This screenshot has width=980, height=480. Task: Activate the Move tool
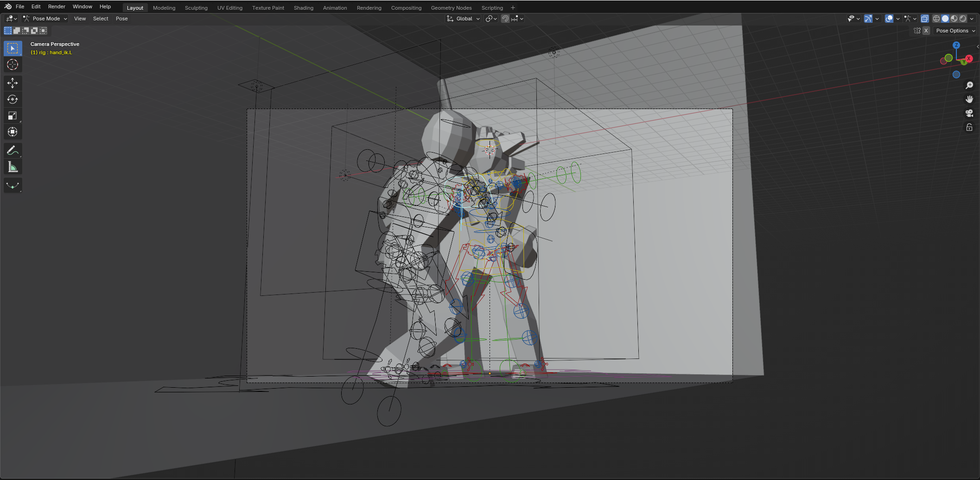click(x=13, y=83)
